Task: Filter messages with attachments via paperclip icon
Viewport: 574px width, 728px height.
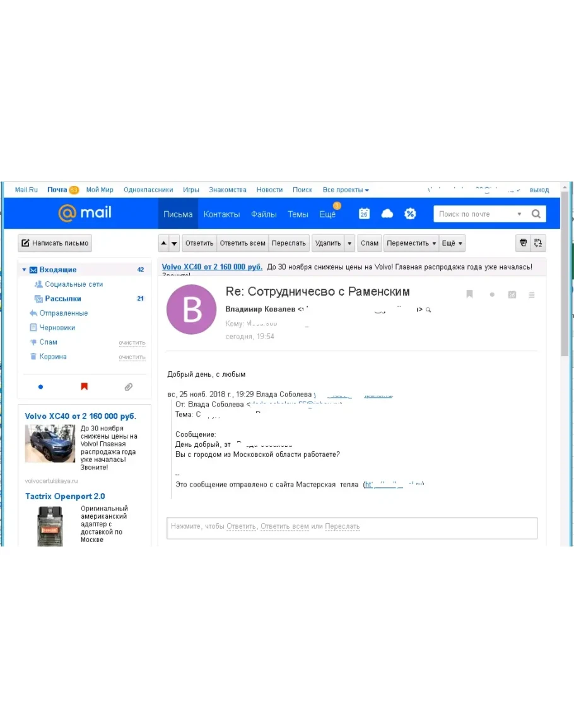Action: 128,386
